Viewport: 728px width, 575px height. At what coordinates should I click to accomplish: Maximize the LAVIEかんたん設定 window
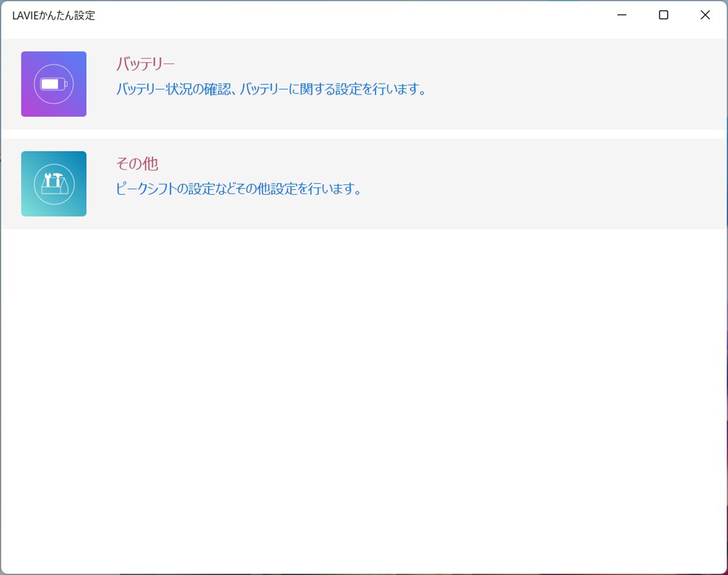pyautogui.click(x=664, y=15)
